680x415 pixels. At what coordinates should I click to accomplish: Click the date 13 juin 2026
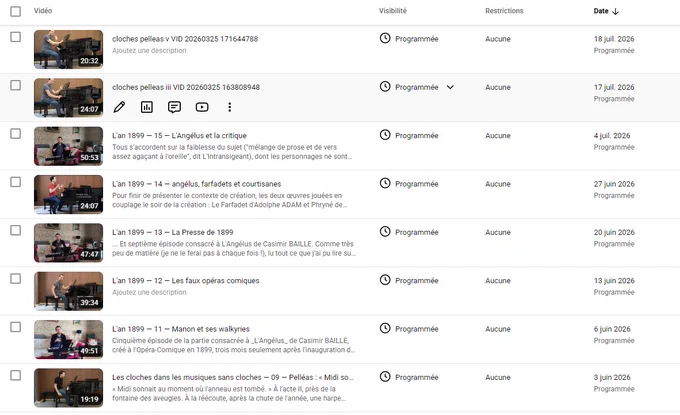click(x=614, y=281)
